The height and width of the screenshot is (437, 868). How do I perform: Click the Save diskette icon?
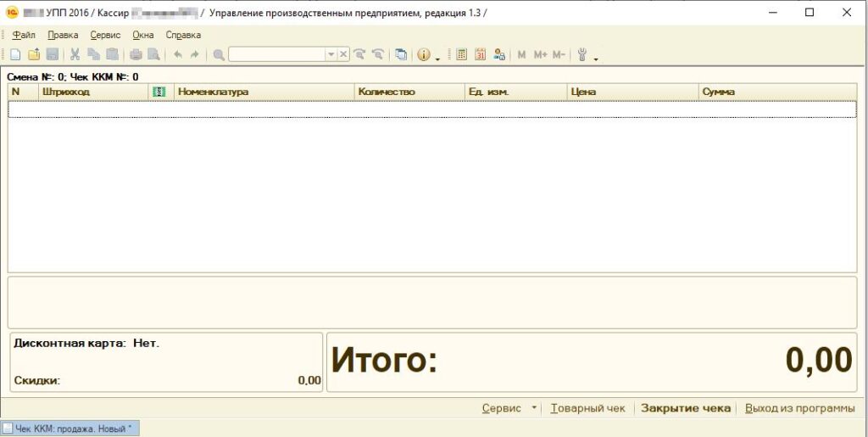click(52, 54)
